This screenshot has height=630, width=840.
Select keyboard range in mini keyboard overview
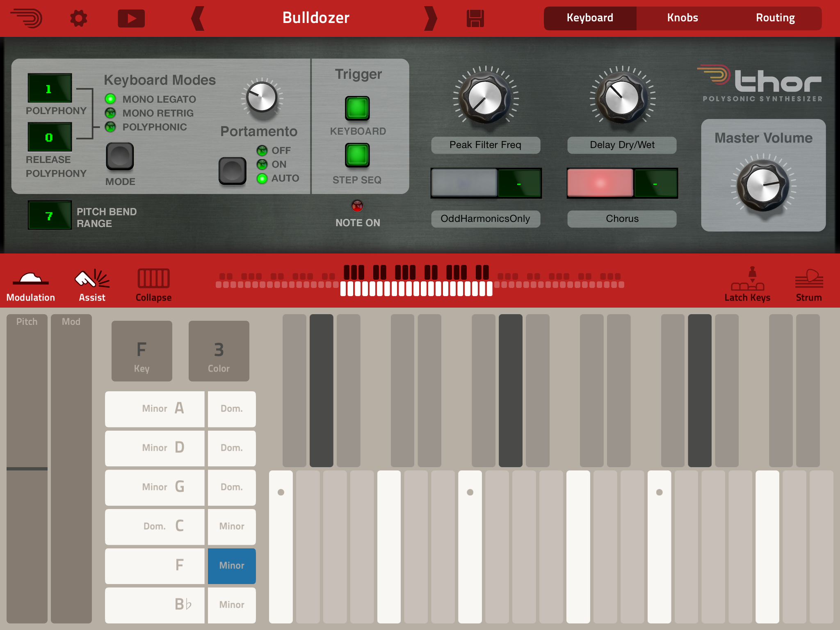[x=416, y=281]
